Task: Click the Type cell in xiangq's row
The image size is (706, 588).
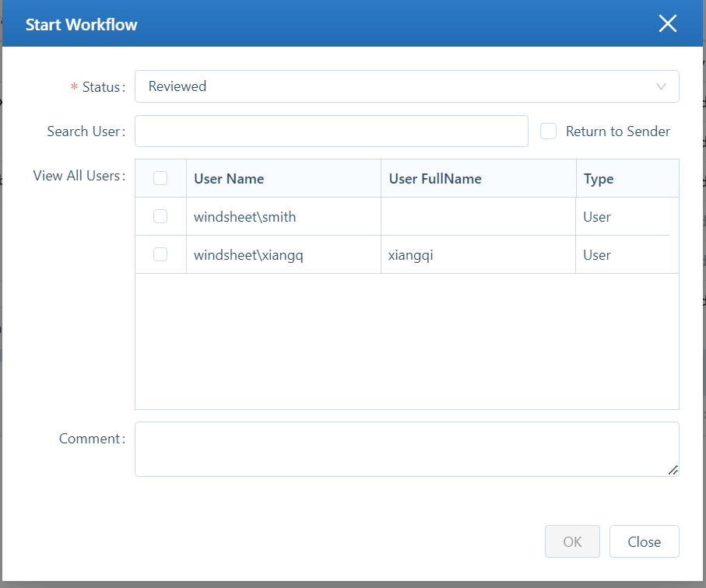Action: (x=597, y=255)
